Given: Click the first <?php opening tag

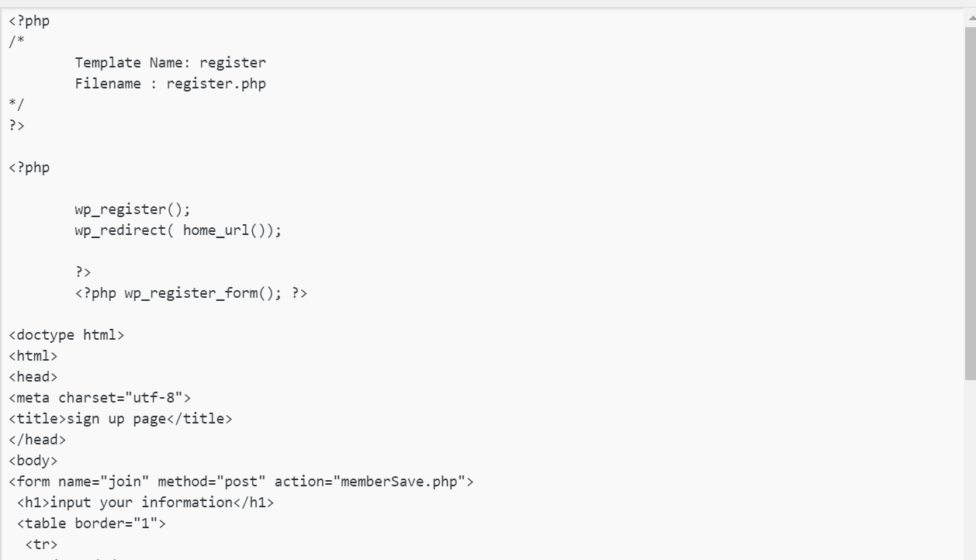Looking at the screenshot, I should (x=29, y=21).
